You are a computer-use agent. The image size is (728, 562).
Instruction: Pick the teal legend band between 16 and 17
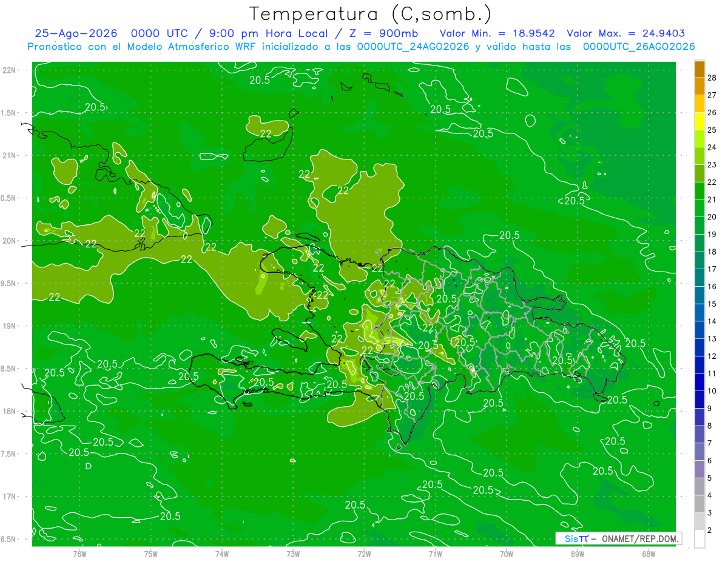click(x=699, y=278)
